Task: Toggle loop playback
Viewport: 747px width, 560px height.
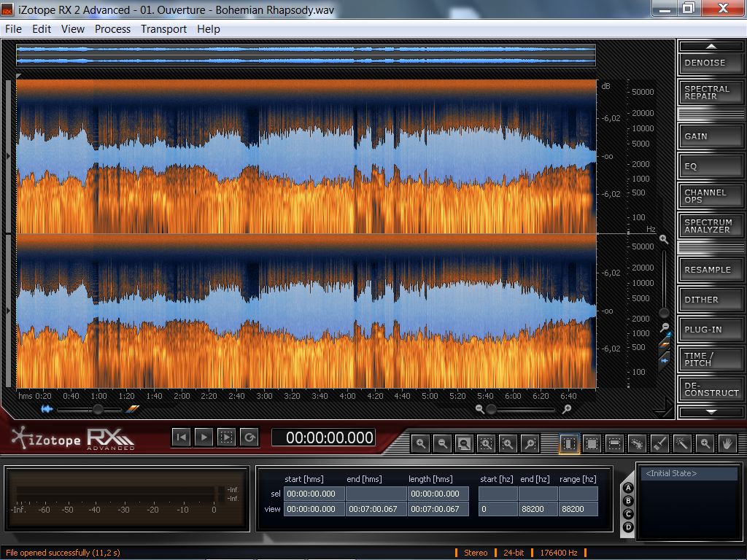Action: pyautogui.click(x=249, y=437)
